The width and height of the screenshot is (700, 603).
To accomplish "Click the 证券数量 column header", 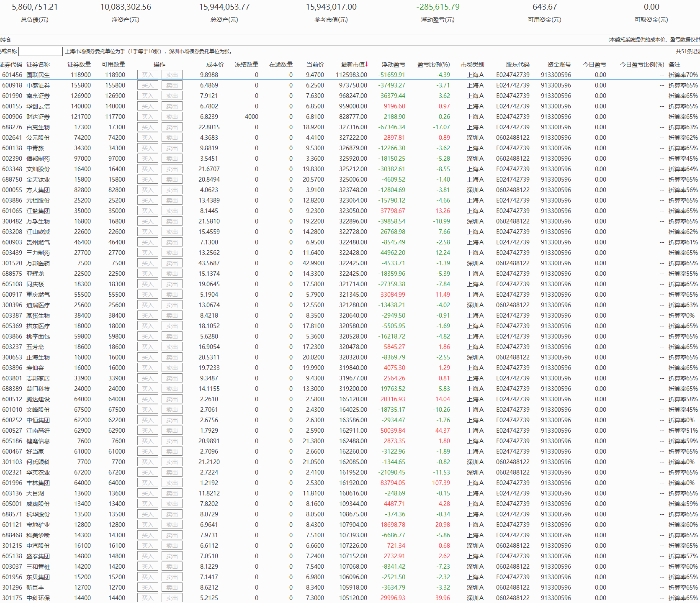I will pos(79,64).
